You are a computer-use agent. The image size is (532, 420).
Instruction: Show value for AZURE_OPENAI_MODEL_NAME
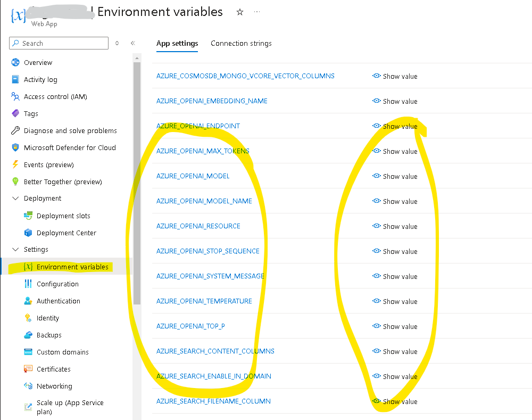[x=395, y=201]
